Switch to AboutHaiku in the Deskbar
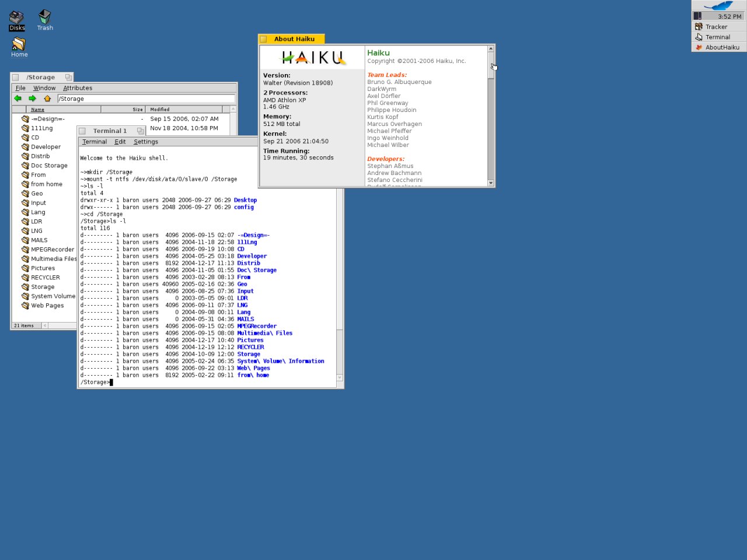Screen dimensions: 747x560 pos(719,47)
